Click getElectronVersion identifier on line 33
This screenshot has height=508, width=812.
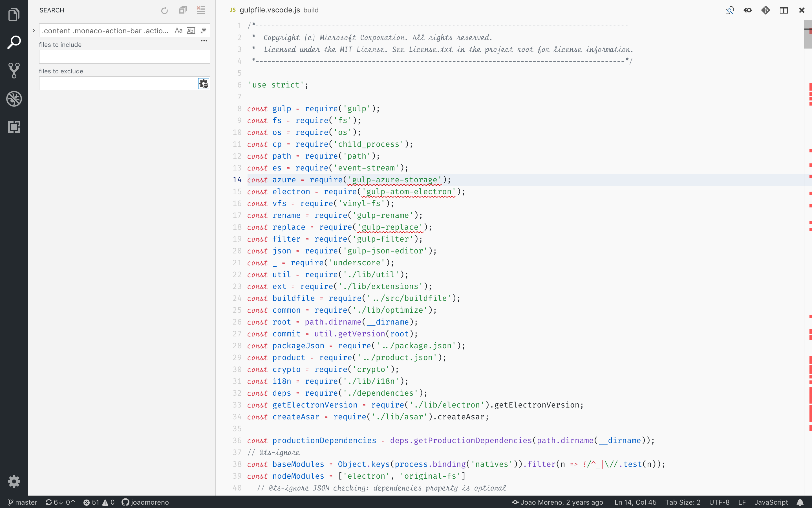pos(315,405)
